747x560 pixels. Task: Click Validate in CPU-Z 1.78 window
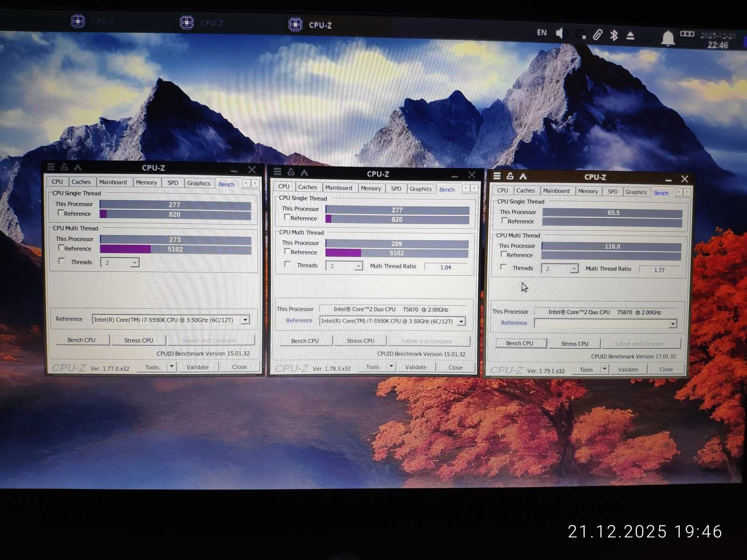(x=416, y=367)
